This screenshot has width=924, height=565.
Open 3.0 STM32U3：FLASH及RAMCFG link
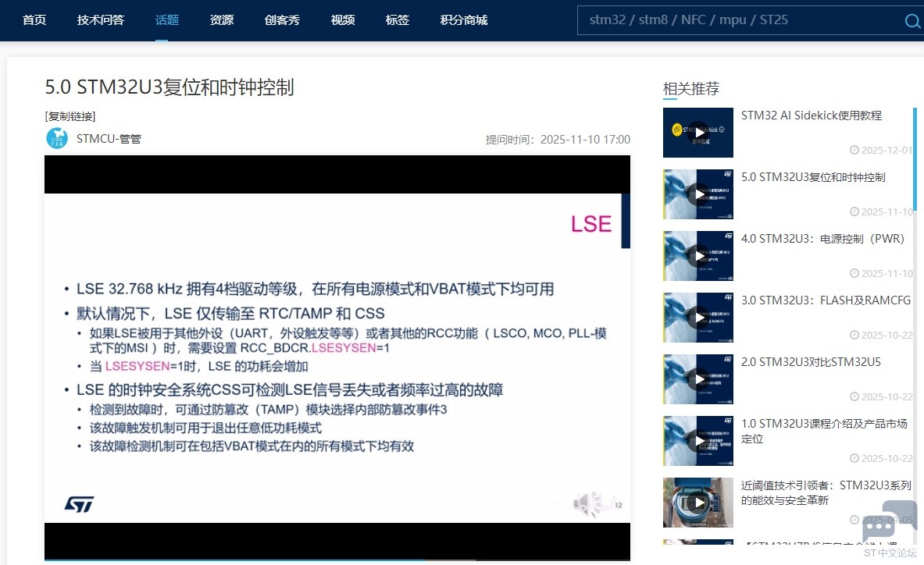(826, 300)
